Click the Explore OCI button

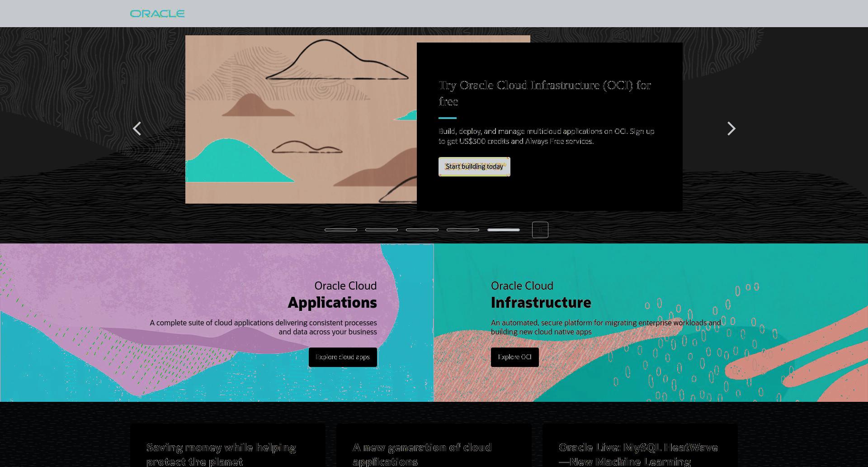(514, 357)
